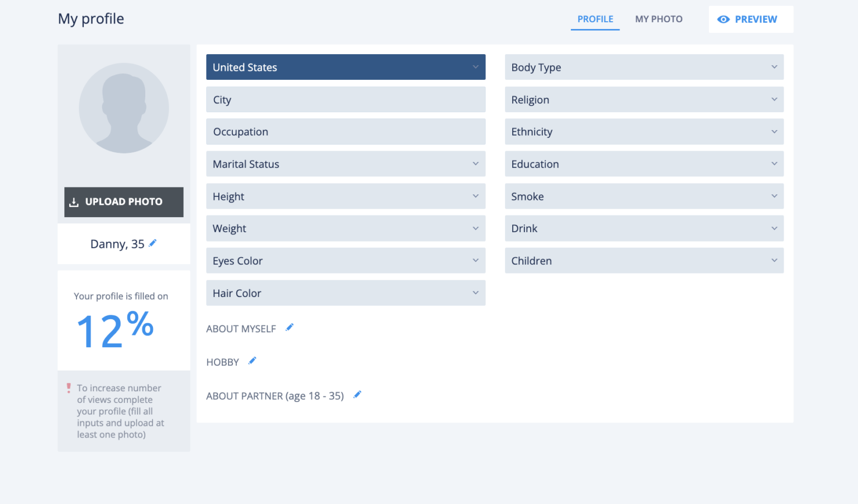Open the Children dropdown
The image size is (858, 504).
click(643, 261)
